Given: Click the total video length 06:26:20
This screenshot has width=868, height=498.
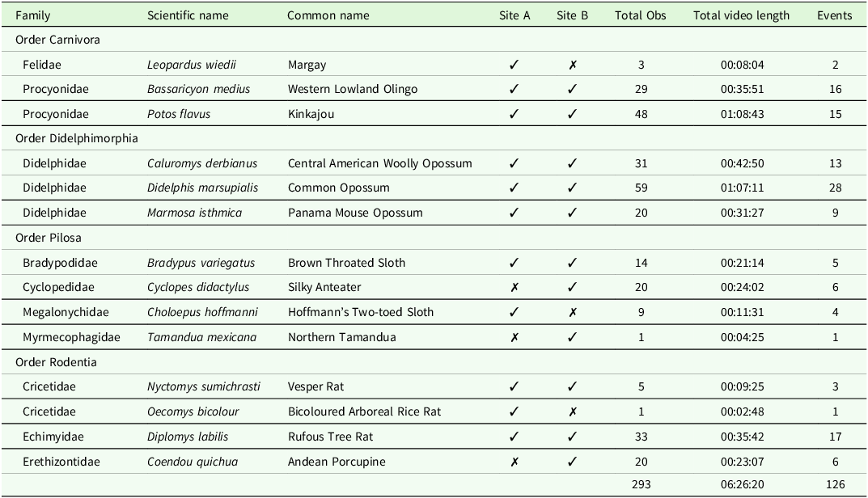Looking at the screenshot, I should 741,484.
